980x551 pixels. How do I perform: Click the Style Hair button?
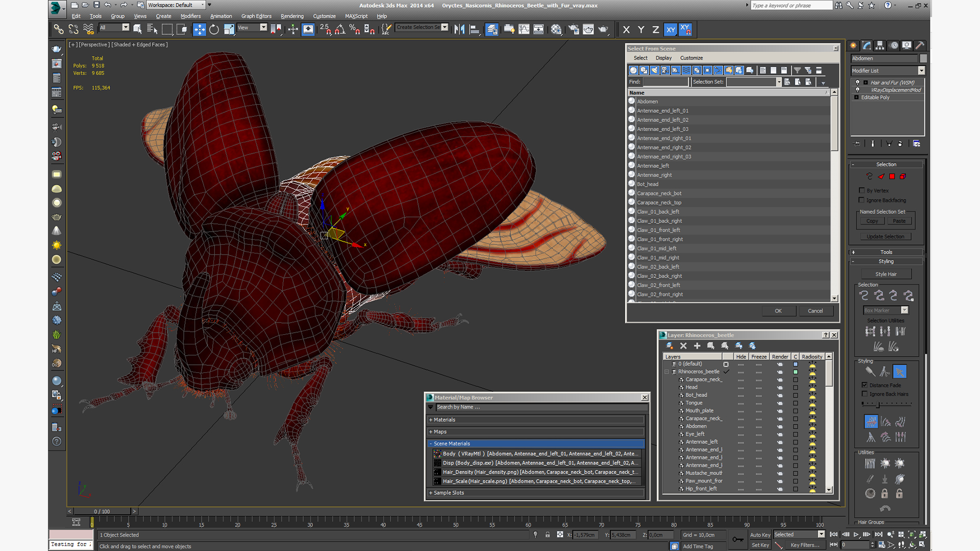point(886,274)
